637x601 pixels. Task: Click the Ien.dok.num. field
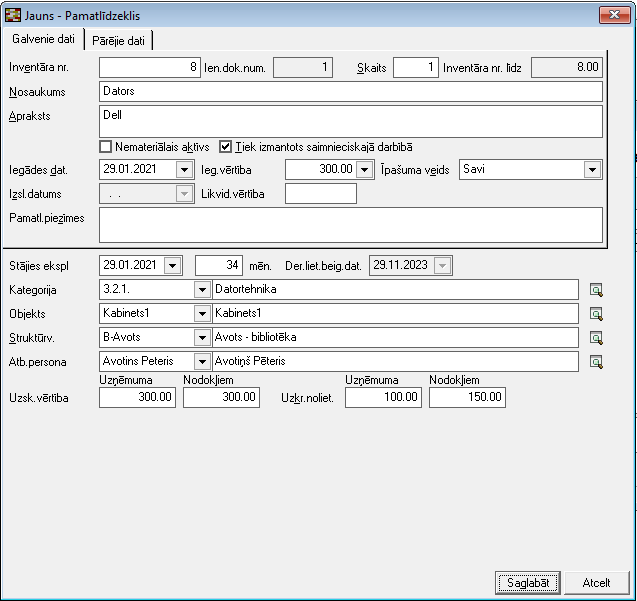tap(303, 67)
